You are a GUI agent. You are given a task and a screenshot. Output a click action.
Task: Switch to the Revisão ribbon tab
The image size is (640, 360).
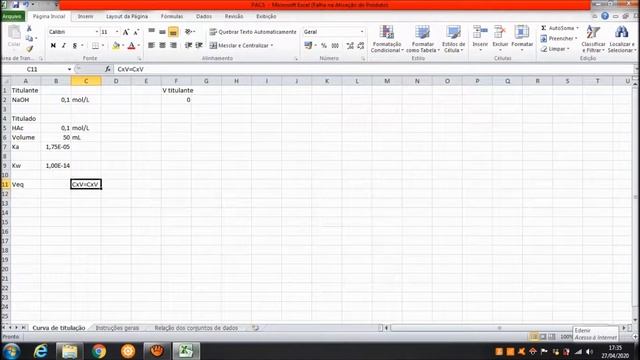(234, 16)
